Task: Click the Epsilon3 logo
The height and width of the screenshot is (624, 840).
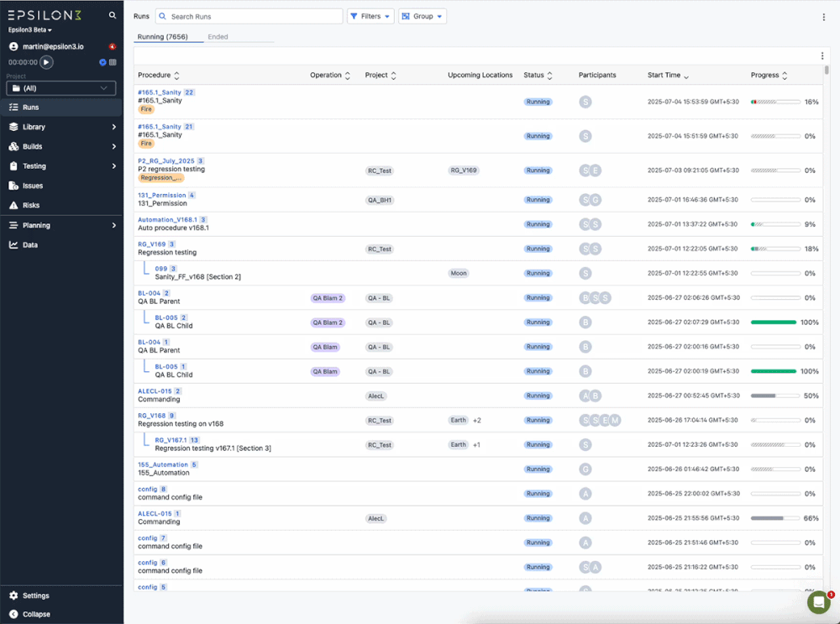Action: [x=45, y=15]
